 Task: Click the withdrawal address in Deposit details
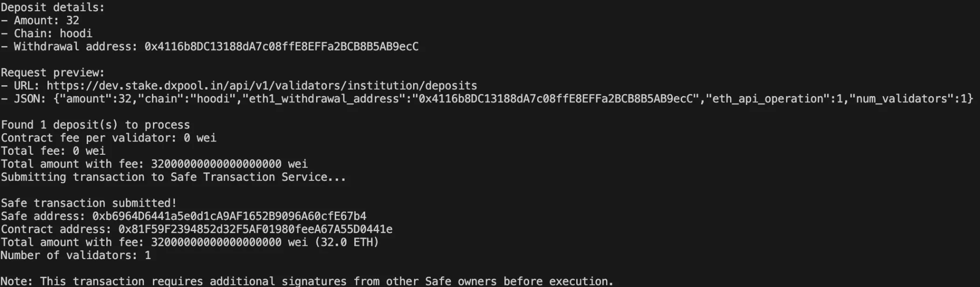pos(281,47)
